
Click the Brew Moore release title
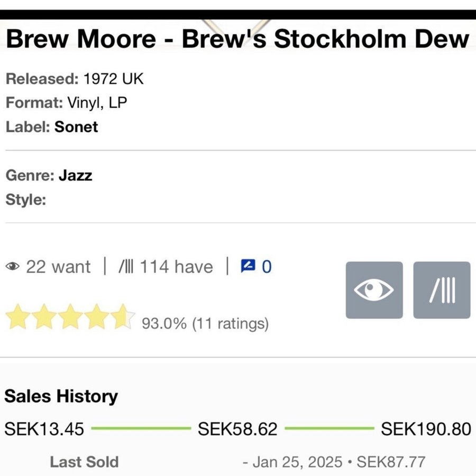(237, 39)
